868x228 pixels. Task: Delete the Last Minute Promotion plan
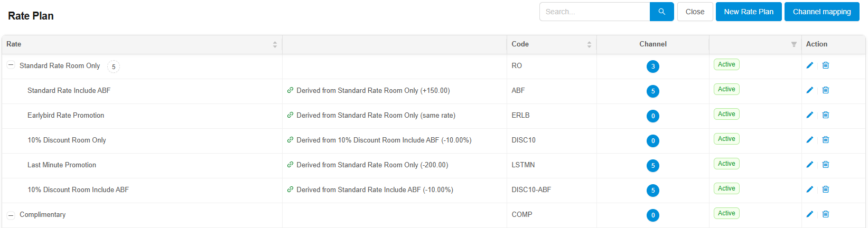pyautogui.click(x=826, y=165)
